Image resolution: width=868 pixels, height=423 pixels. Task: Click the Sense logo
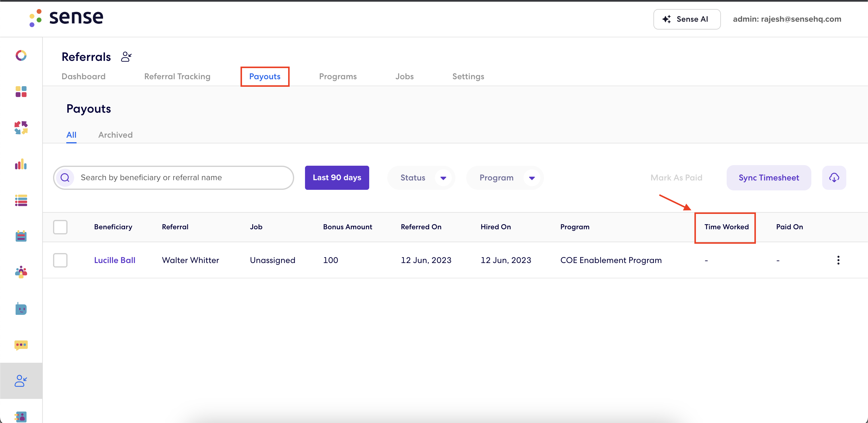pyautogui.click(x=66, y=17)
